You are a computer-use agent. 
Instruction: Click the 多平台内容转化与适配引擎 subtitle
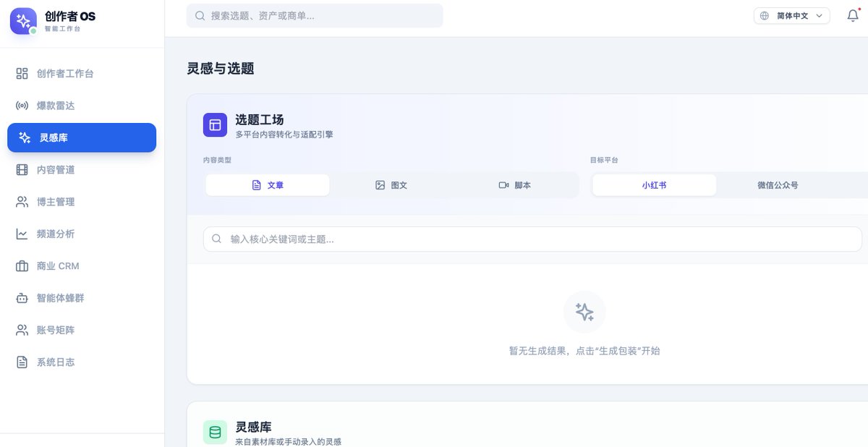(x=284, y=135)
